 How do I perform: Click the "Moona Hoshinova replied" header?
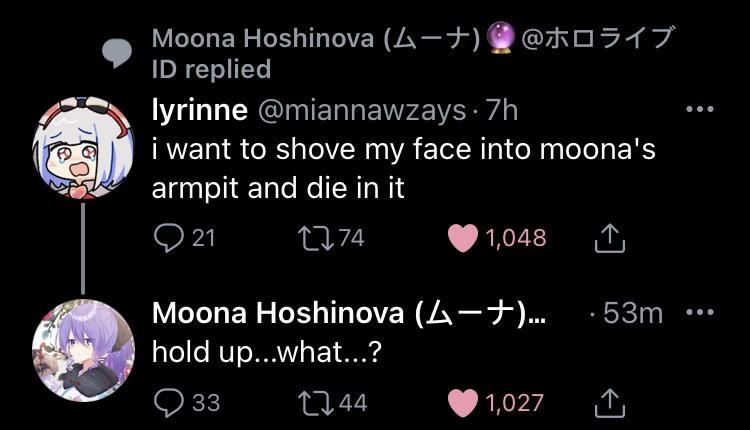(410, 53)
